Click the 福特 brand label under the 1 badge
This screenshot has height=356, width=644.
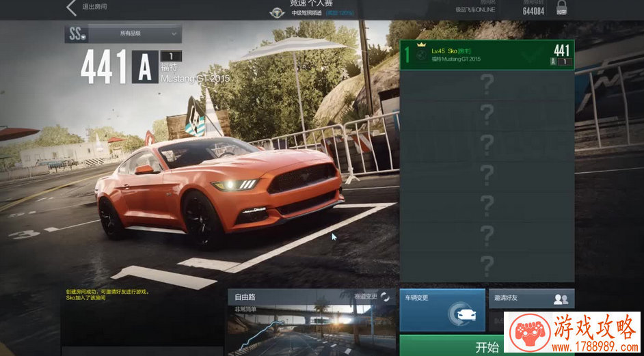point(169,67)
